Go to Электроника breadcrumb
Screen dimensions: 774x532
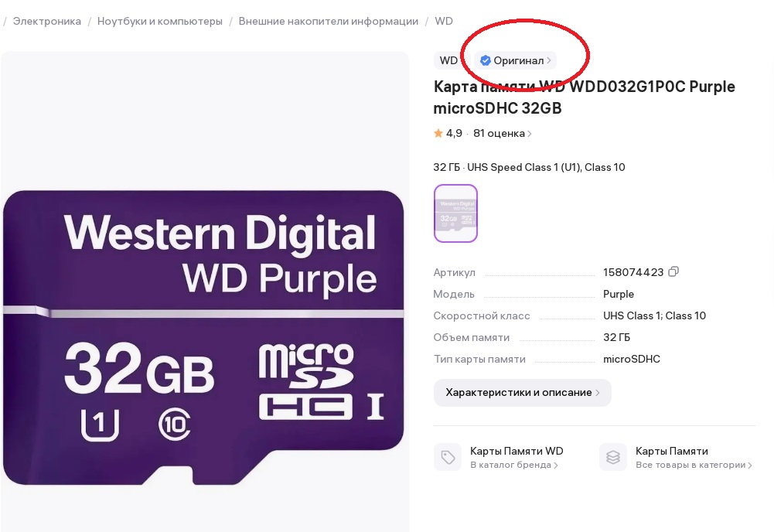pos(47,21)
